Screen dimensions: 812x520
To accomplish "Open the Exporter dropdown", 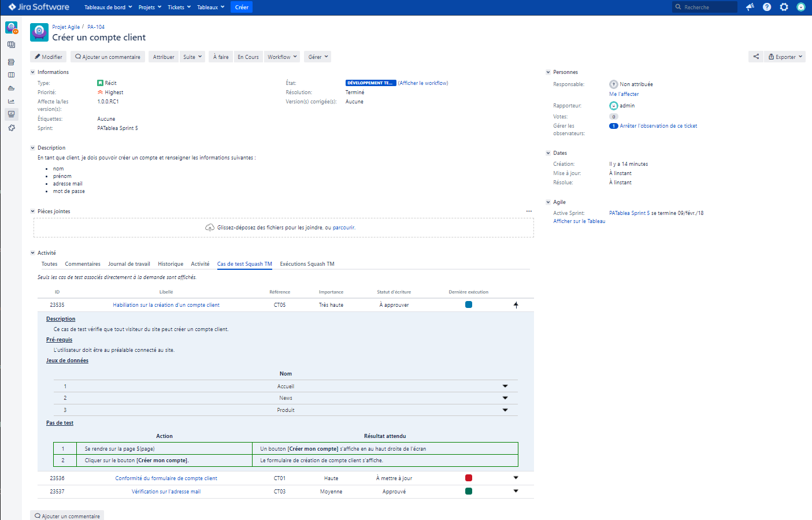I will click(x=785, y=57).
